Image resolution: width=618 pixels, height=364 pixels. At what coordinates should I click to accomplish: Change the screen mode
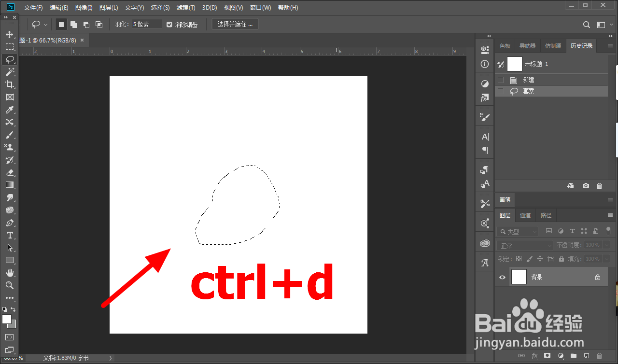click(x=10, y=350)
